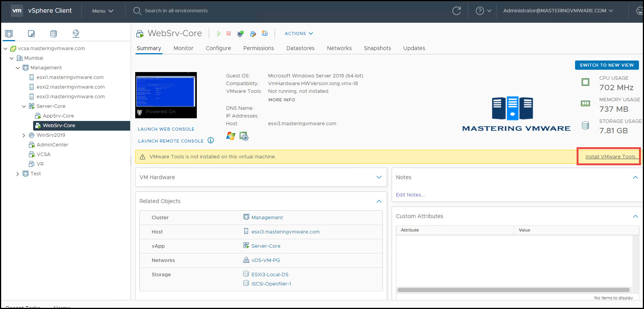Click the vm logo in header
This screenshot has height=309, width=644.
point(17,11)
